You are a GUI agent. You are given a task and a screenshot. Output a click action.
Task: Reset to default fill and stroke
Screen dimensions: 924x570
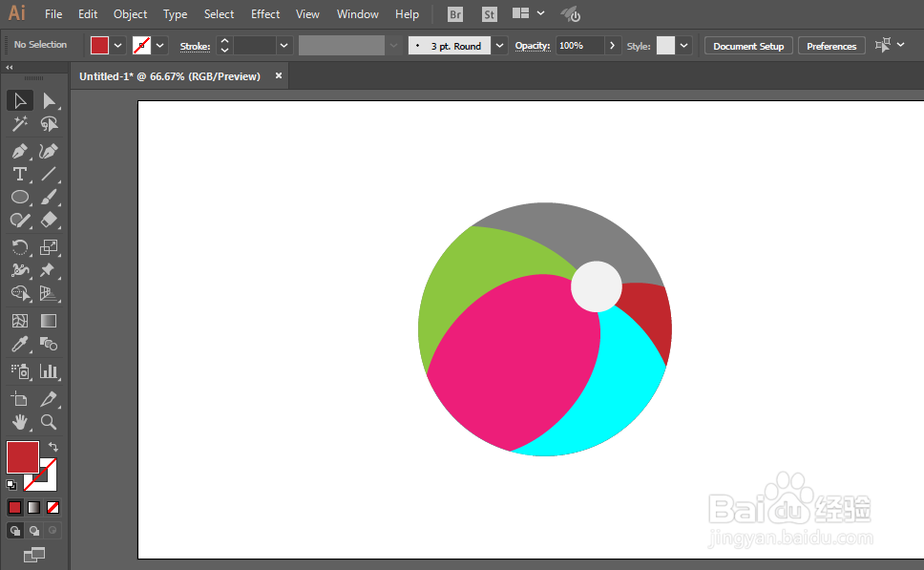click(11, 485)
